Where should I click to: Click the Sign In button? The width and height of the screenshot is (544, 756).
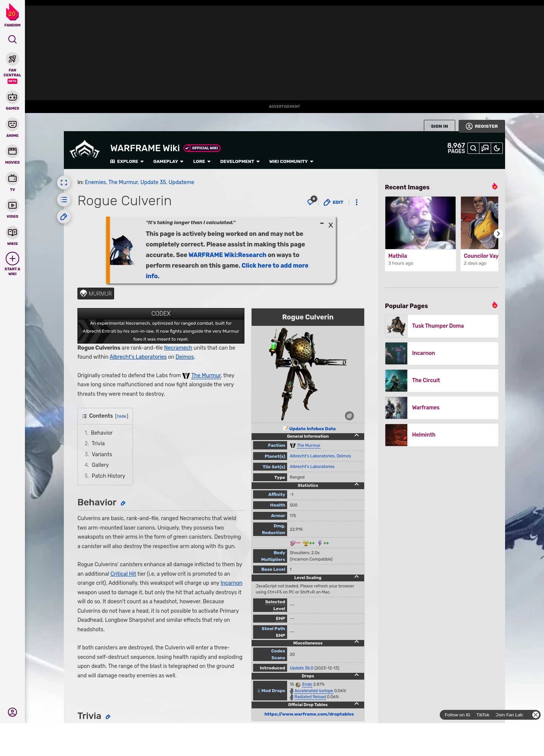(x=439, y=126)
